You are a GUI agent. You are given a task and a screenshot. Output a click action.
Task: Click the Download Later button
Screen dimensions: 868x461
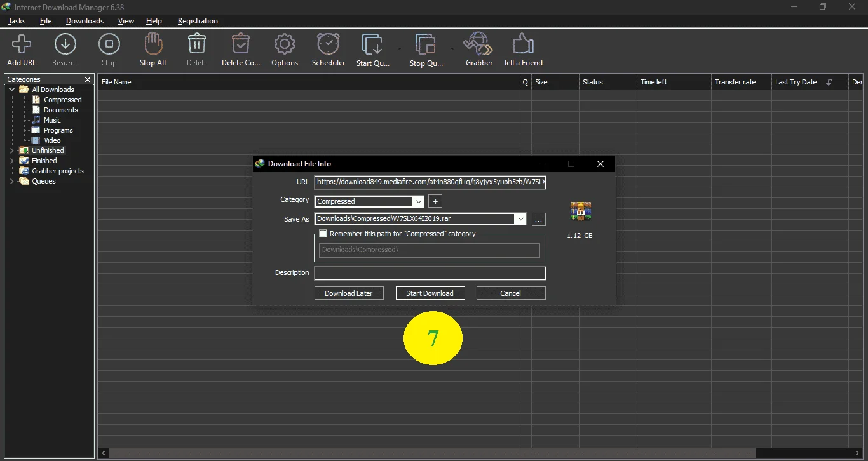pyautogui.click(x=349, y=293)
